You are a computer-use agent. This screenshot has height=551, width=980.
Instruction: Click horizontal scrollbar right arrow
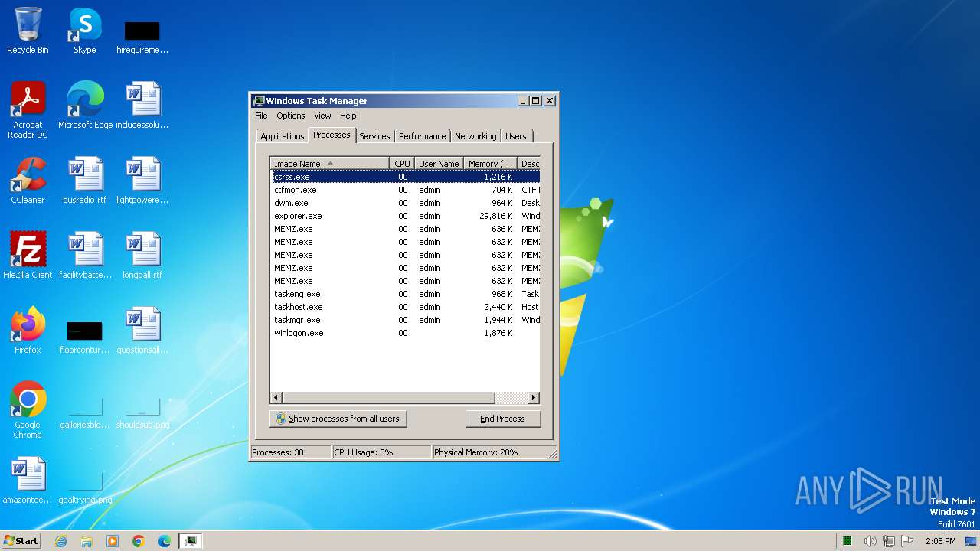pos(534,398)
